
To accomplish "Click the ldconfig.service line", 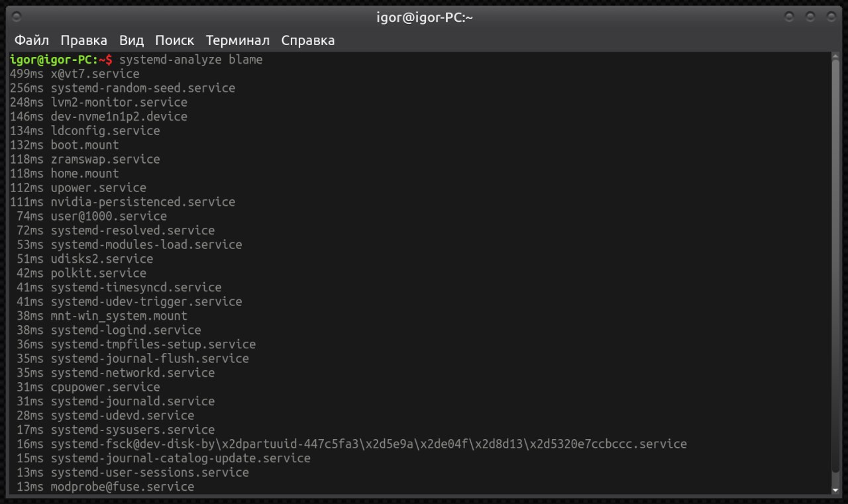I will [85, 131].
